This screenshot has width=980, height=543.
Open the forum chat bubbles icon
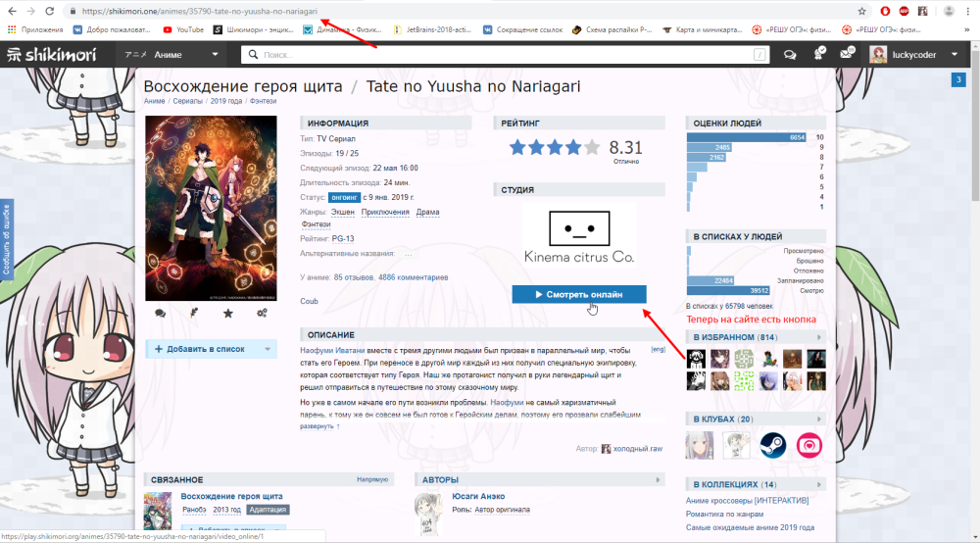[790, 55]
